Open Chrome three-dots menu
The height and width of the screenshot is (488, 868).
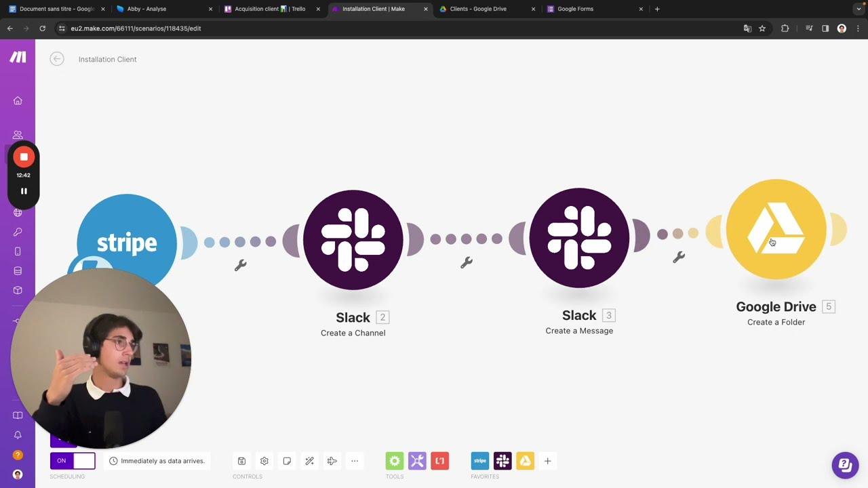[858, 28]
